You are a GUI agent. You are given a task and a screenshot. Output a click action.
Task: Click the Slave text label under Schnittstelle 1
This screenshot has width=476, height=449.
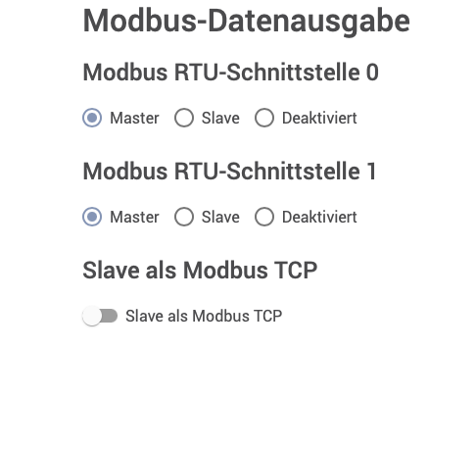220,217
